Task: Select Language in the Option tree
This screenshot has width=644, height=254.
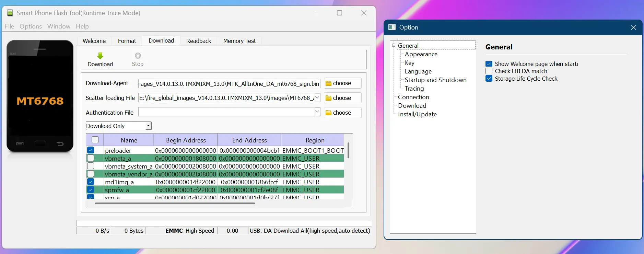Action: (418, 71)
